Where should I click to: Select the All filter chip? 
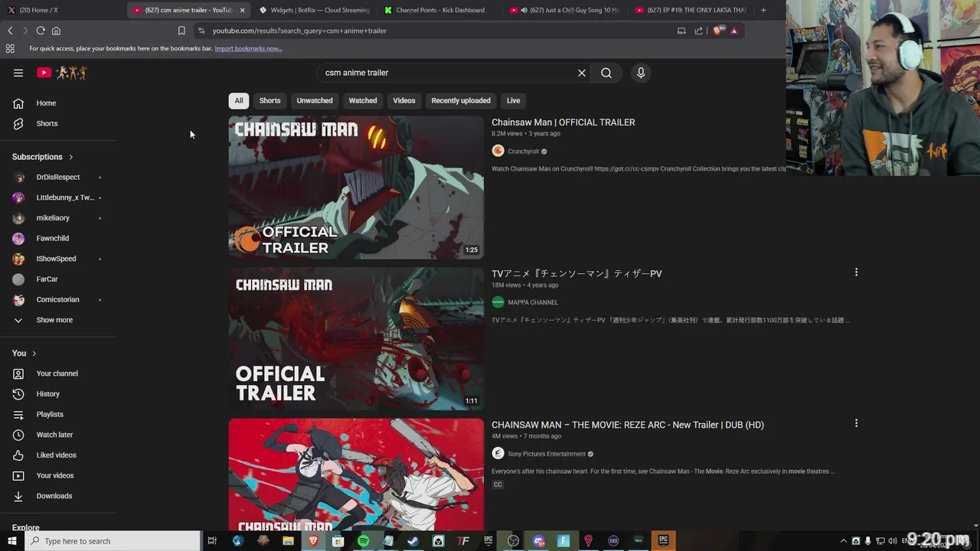[239, 100]
